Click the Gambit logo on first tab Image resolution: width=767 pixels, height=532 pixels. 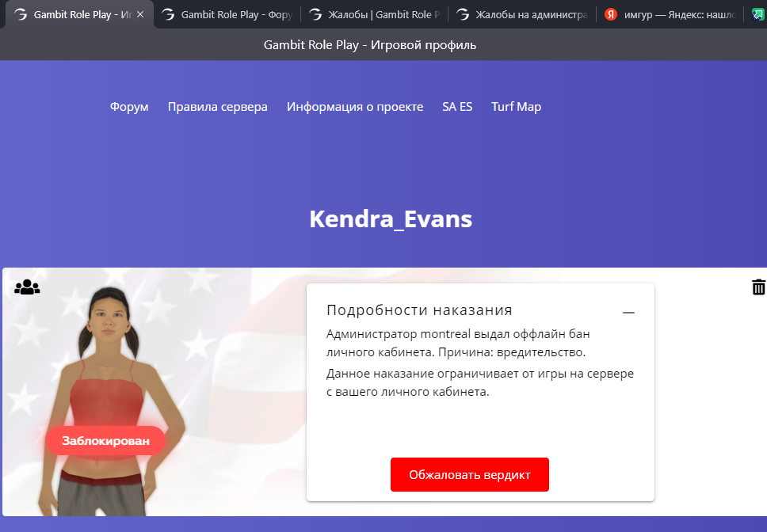tap(21, 15)
